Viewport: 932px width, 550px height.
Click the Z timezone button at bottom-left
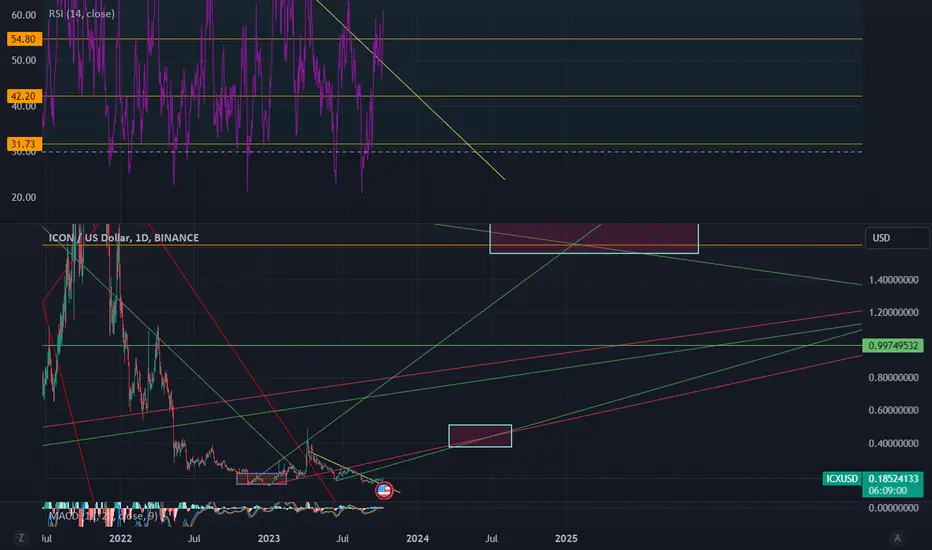click(21, 538)
